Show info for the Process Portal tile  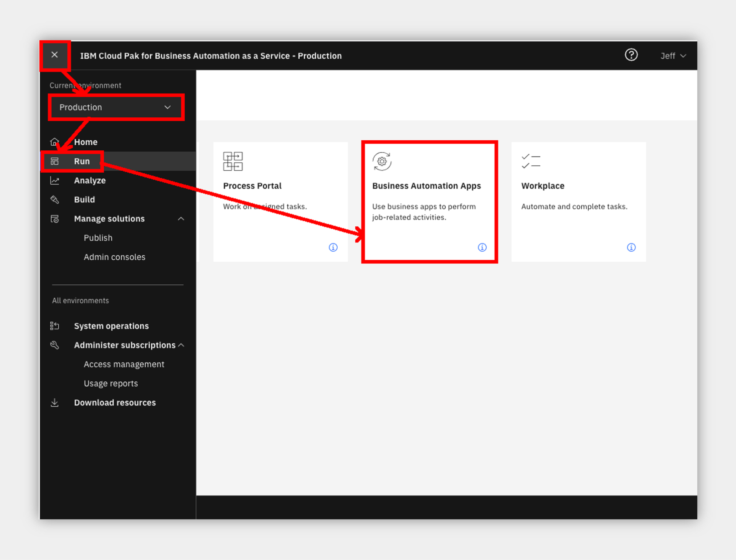pos(333,247)
